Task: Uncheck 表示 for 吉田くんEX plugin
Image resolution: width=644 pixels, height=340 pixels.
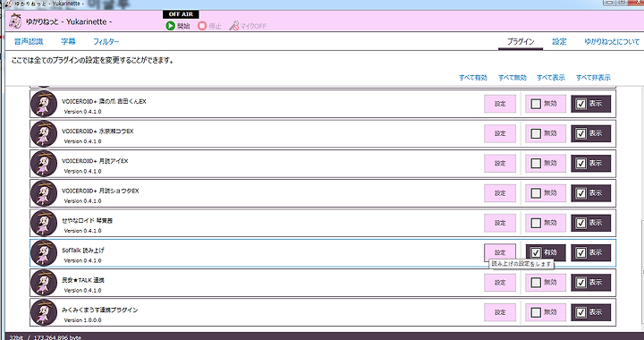Action: [580, 104]
